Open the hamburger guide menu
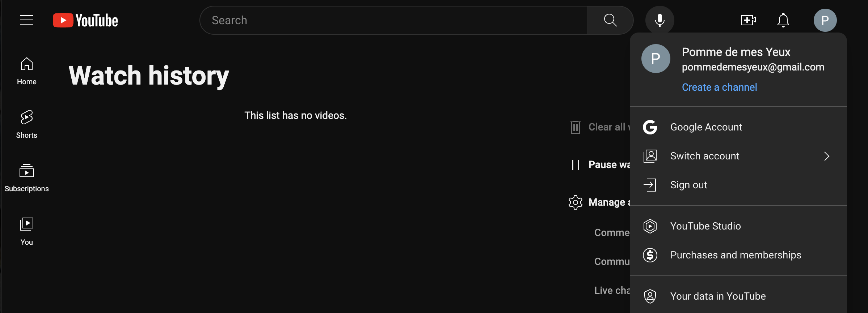This screenshot has height=313, width=868. 27,20
